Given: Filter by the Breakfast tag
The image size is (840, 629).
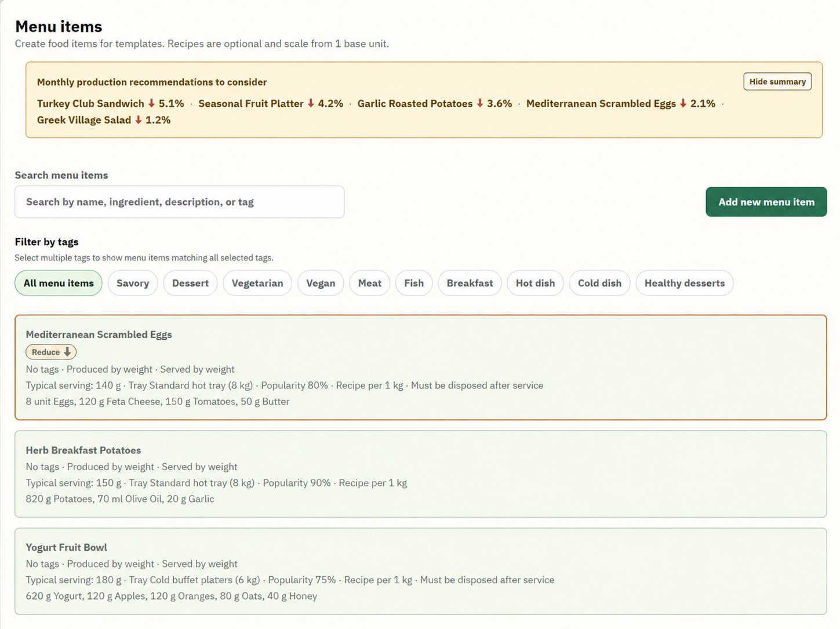Looking at the screenshot, I should pos(470,283).
